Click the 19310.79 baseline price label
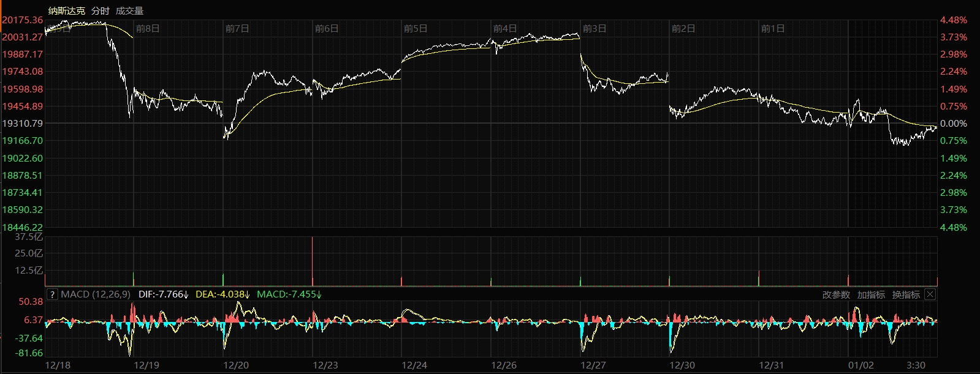The height and width of the screenshot is (374, 980). 23,124
